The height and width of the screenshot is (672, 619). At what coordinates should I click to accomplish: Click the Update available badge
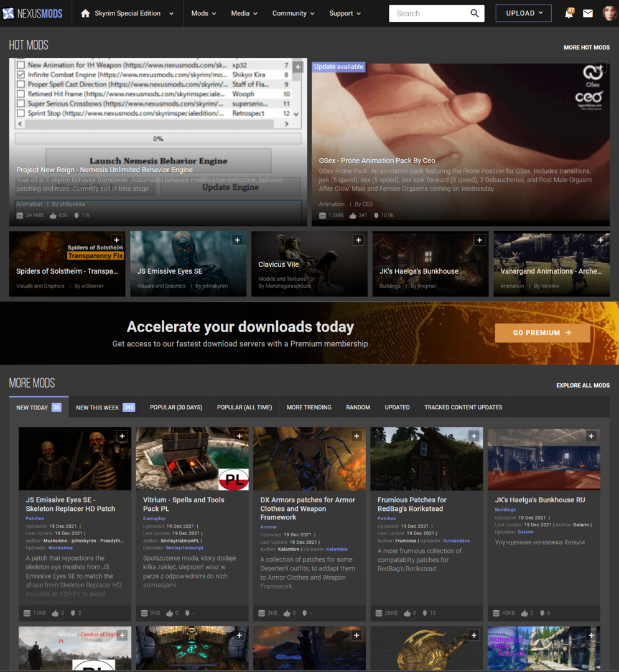coord(339,67)
